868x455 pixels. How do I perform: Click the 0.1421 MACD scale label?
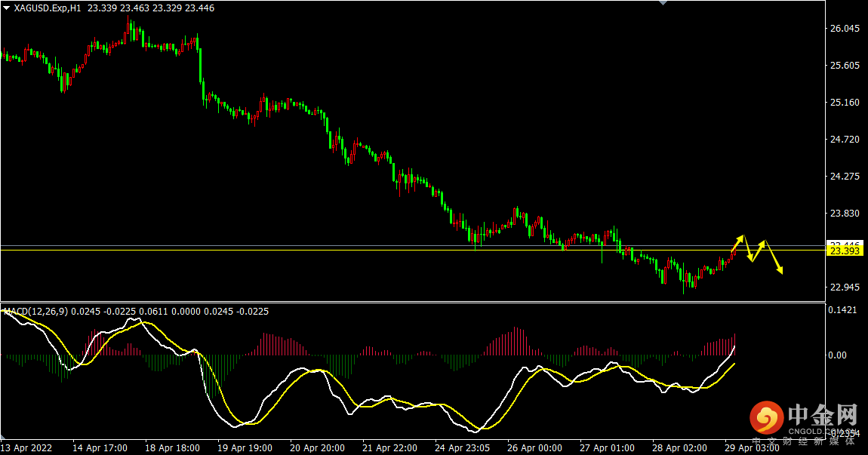842,310
